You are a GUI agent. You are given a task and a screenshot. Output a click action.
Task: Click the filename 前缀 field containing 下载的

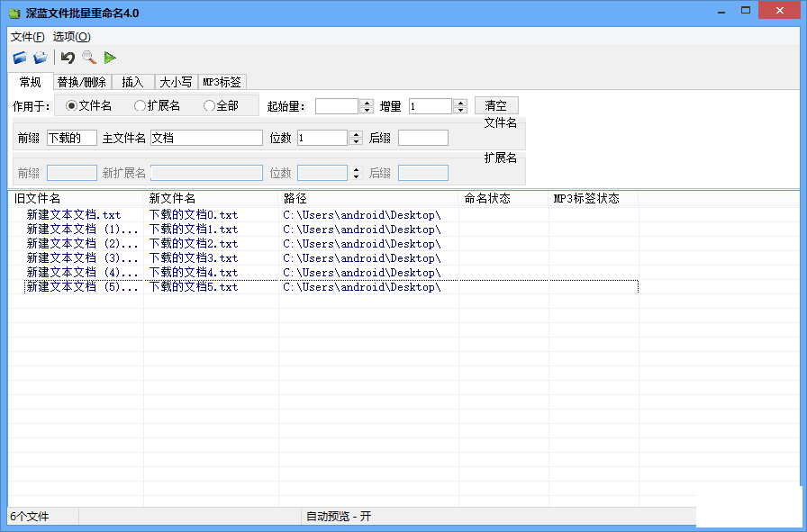point(72,138)
